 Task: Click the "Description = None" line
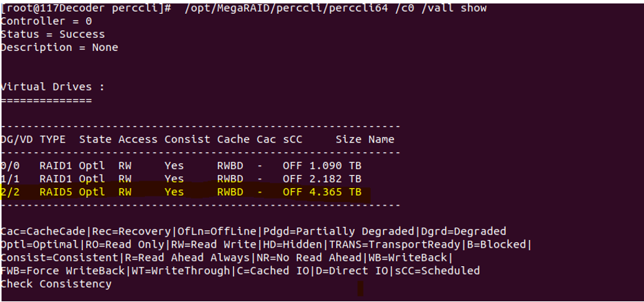pyautogui.click(x=59, y=48)
